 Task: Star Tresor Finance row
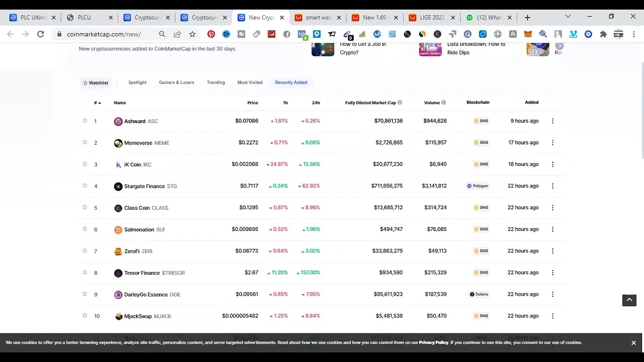[x=85, y=272]
